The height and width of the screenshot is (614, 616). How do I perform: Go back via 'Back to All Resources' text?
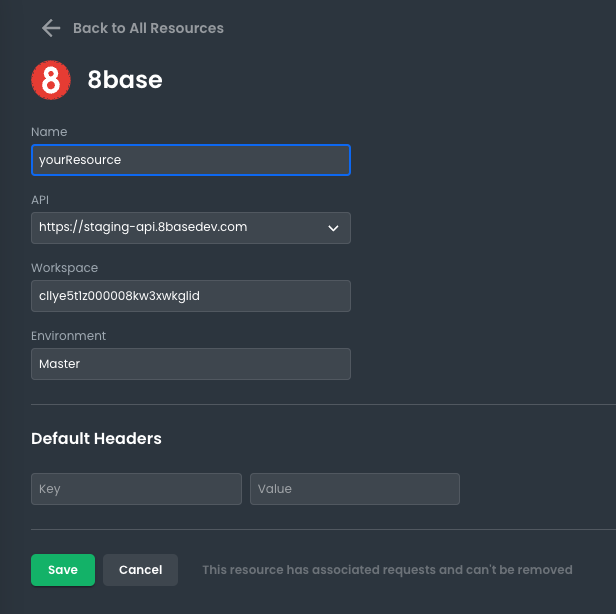point(148,28)
